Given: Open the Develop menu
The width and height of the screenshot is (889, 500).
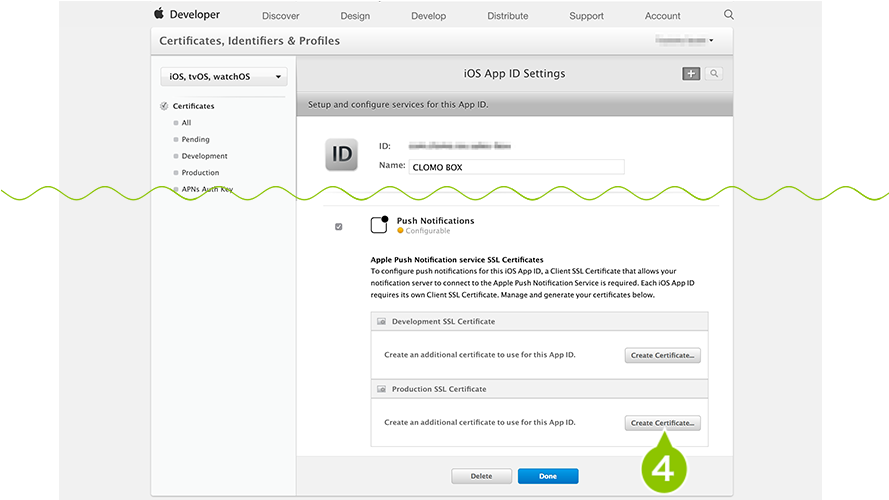Looking at the screenshot, I should [429, 16].
